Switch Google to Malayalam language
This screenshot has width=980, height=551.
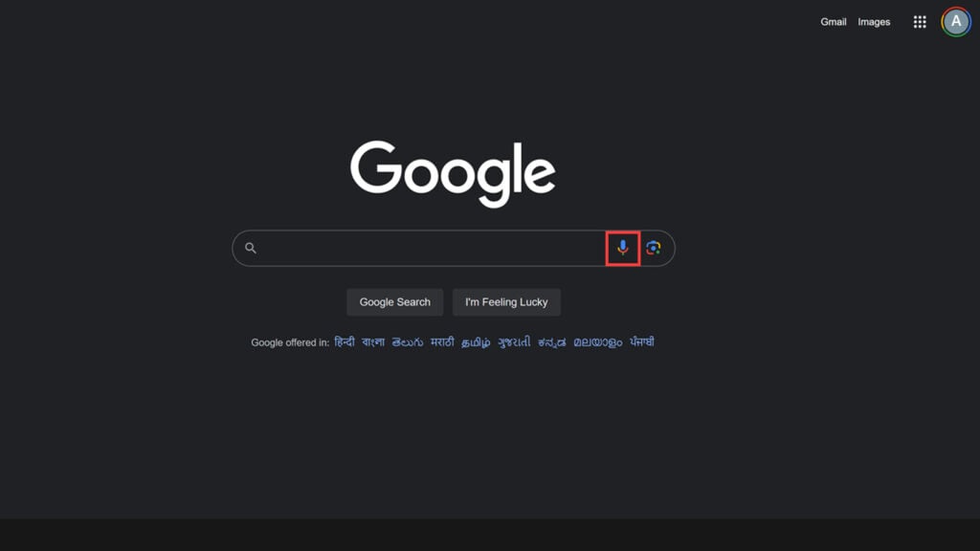598,342
